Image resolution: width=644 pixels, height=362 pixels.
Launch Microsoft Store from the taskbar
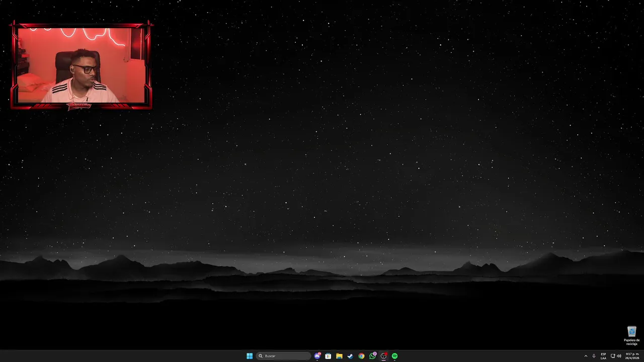point(328,356)
